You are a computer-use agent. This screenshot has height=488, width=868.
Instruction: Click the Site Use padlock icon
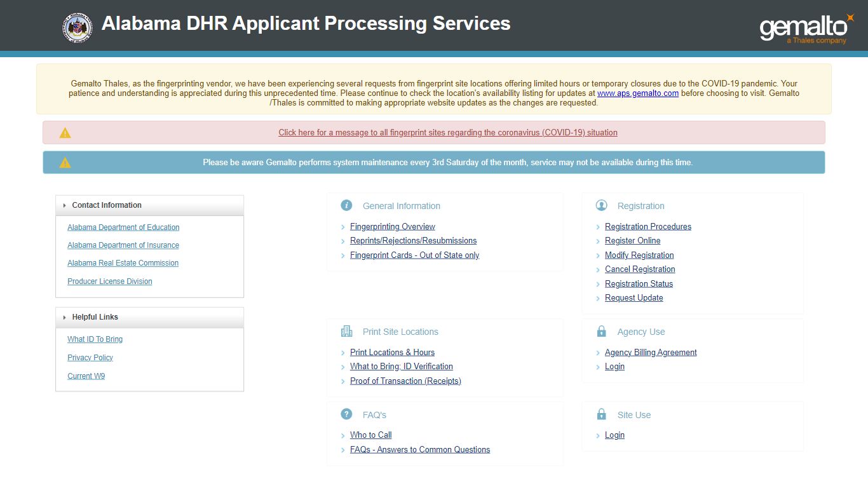(x=602, y=414)
